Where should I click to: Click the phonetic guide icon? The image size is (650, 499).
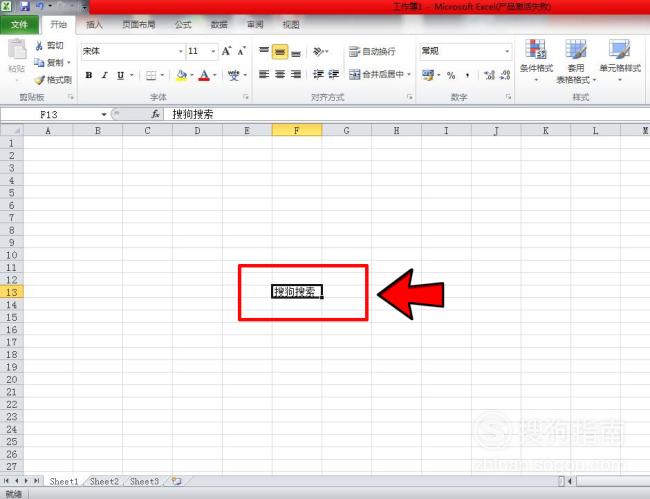point(233,75)
